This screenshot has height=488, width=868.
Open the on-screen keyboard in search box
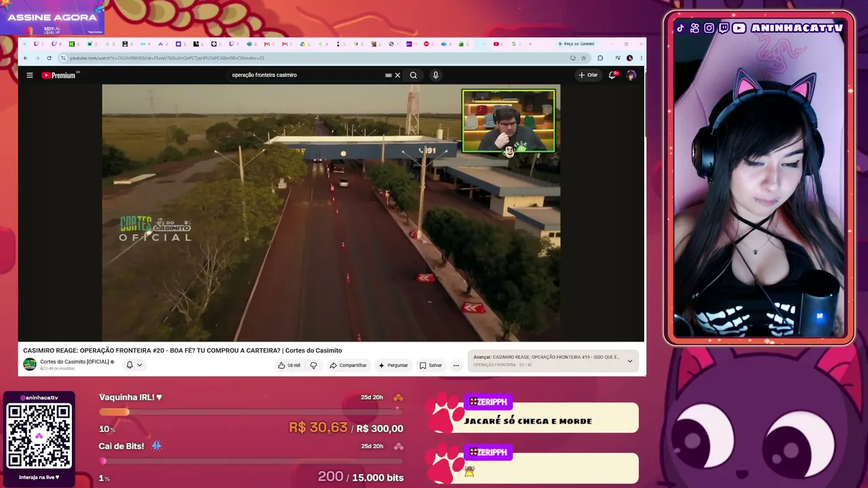(x=389, y=75)
